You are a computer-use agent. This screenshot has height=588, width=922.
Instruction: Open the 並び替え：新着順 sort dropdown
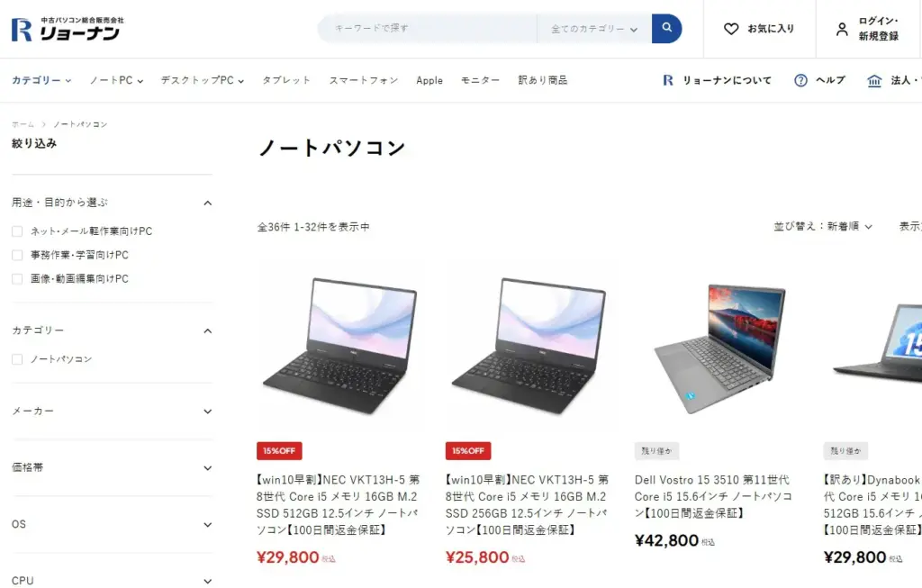click(x=823, y=226)
